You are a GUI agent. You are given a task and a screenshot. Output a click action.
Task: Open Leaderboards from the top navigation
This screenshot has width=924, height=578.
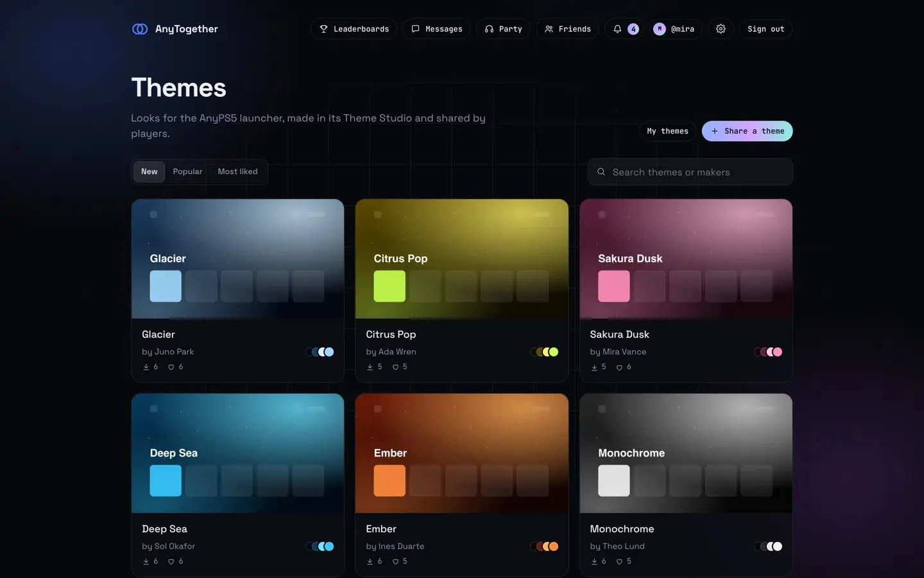[x=354, y=29]
